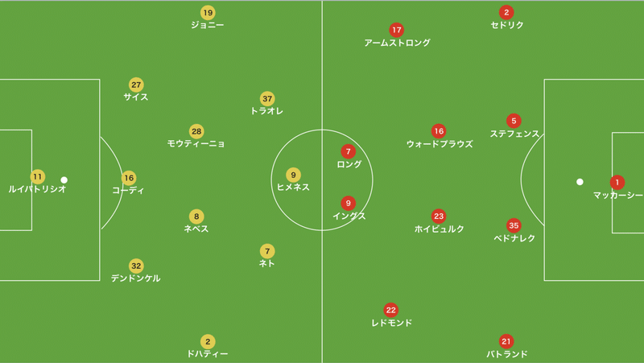Click goalkeeper 11 ルイパトリシオ marker

click(x=37, y=177)
